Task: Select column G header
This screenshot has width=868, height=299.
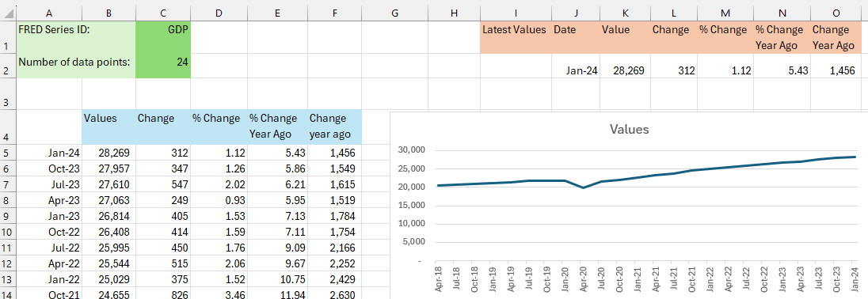Action: (x=394, y=13)
